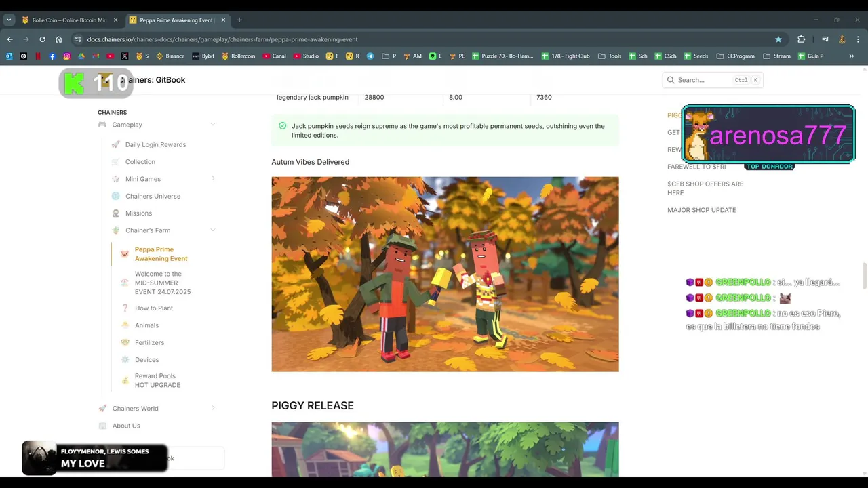Open the Fertilizers page

click(149, 342)
